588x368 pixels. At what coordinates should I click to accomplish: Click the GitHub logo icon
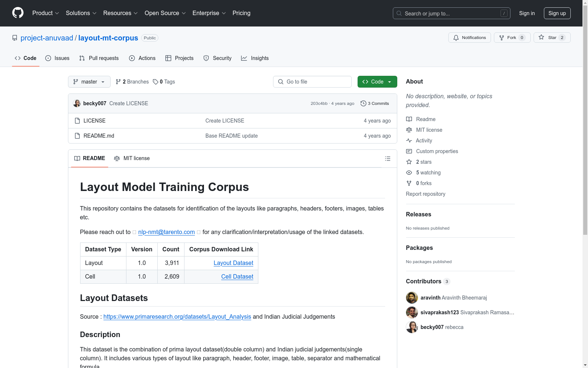click(18, 13)
